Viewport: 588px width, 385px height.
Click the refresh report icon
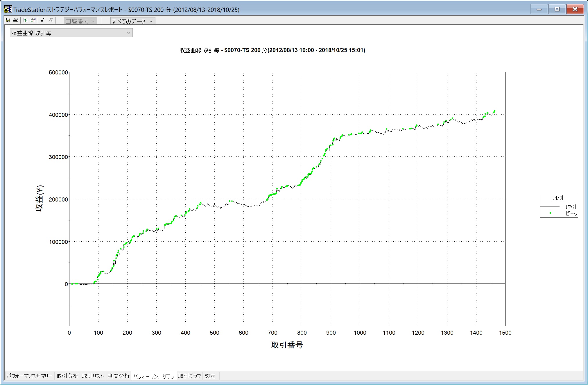tap(26, 20)
